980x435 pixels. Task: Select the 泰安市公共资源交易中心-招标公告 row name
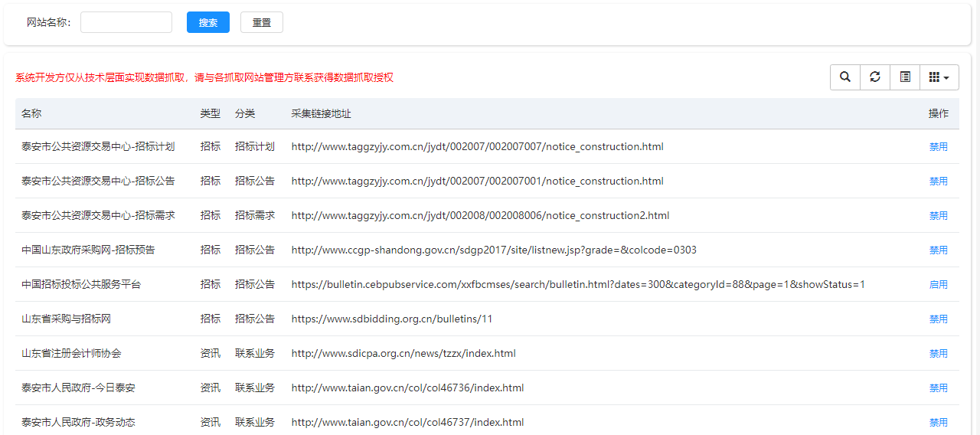click(x=98, y=182)
